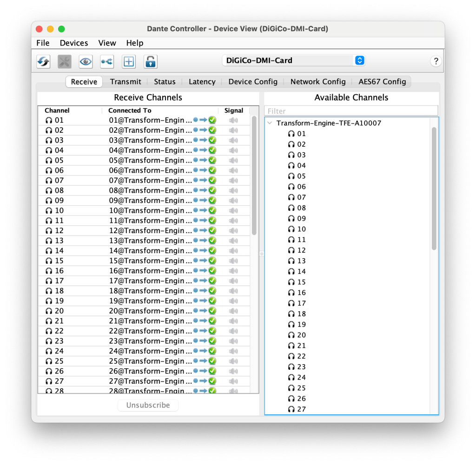Click the Filter field in Available Channels
Screen dimensions: 476x464
point(351,111)
